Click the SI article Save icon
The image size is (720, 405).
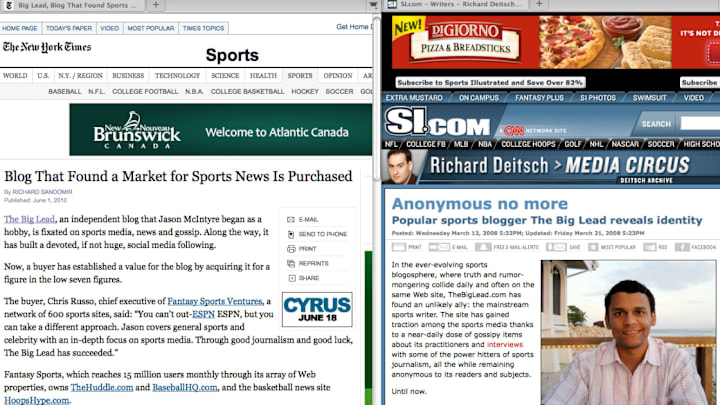point(556,247)
